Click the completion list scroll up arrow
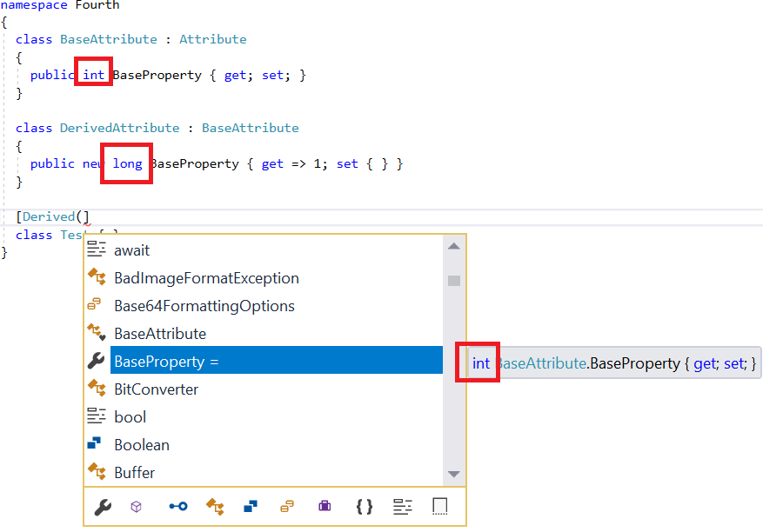Viewport: 763px width, 532px height. [454, 246]
